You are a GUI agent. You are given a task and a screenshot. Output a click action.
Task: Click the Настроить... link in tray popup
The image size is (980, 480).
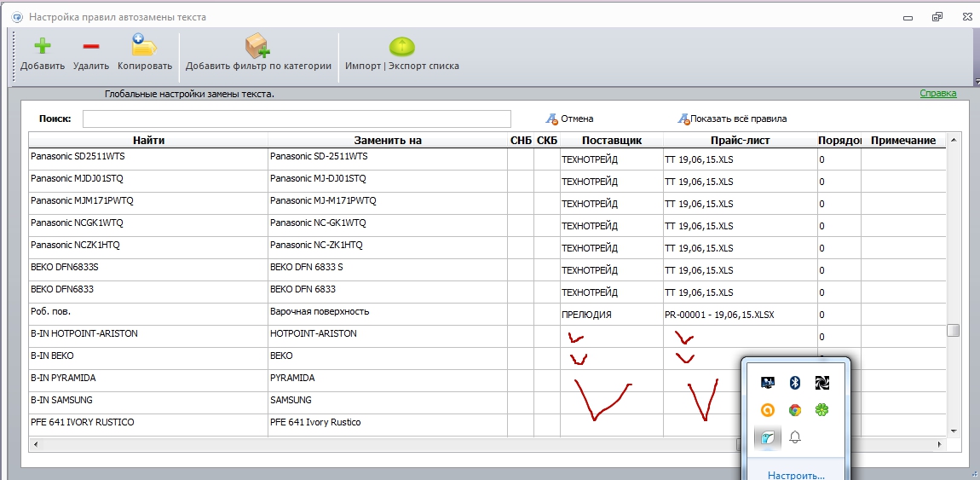(796, 474)
